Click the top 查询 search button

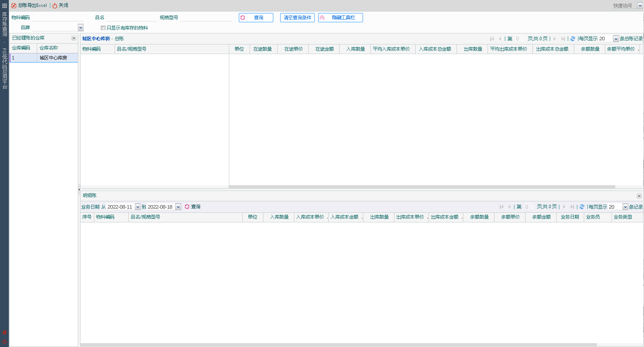(x=256, y=18)
